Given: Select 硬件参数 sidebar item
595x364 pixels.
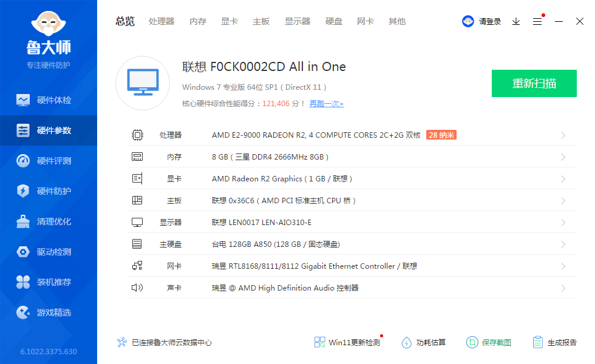Looking at the screenshot, I should [49, 130].
